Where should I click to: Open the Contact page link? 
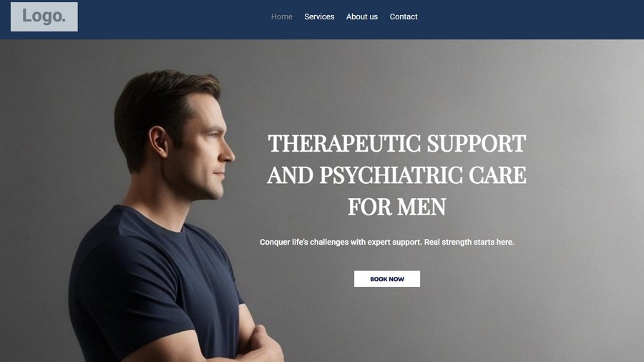pos(404,17)
